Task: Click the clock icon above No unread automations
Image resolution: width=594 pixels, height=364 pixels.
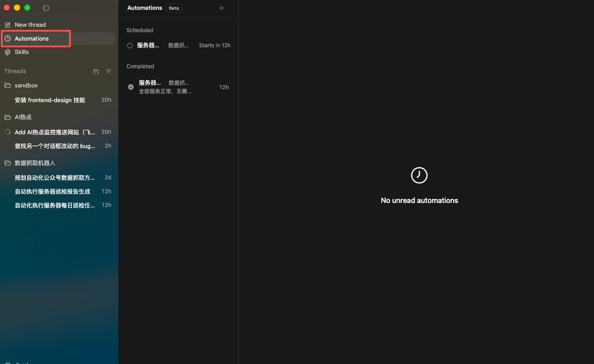Action: tap(419, 175)
